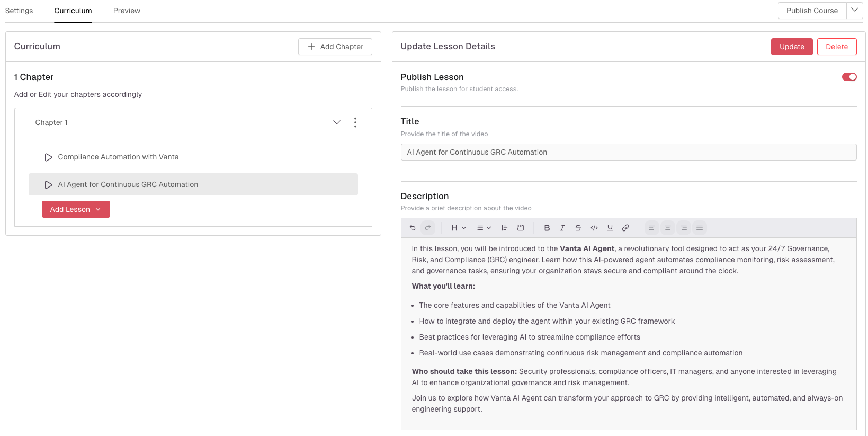
Task: Collapse Chapter 1 with the chevron
Action: [336, 122]
